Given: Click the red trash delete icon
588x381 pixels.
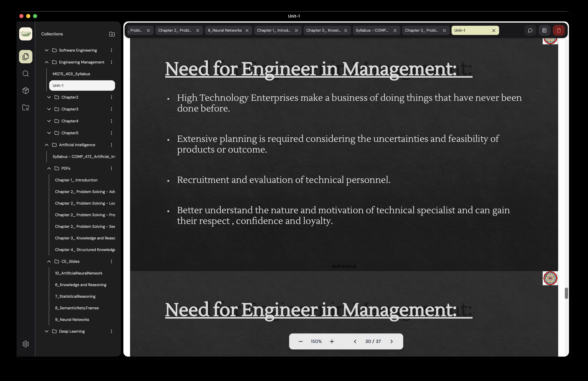Looking at the screenshot, I should [559, 30].
